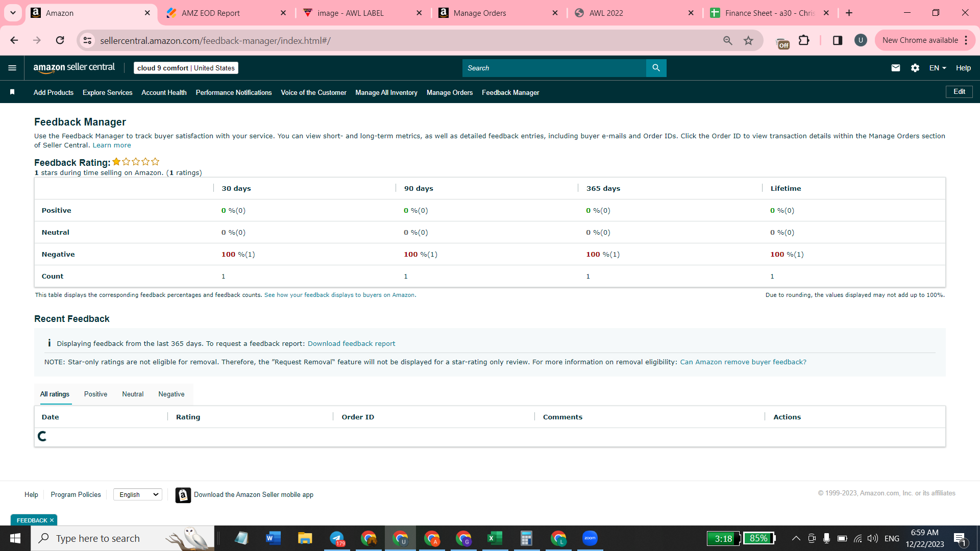The image size is (980, 551).
Task: Click the Amazon Seller mobile app icon
Action: tap(183, 495)
